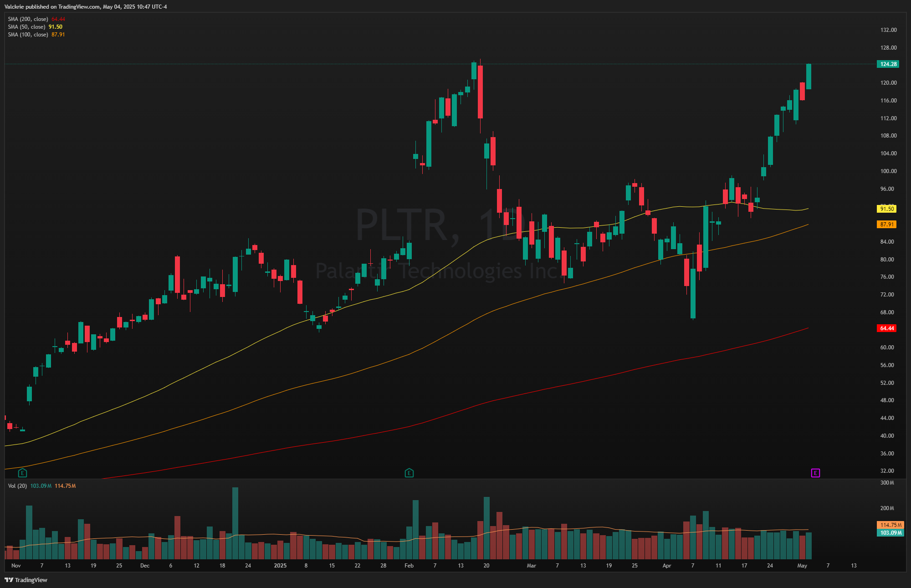The image size is (911, 588).
Task: Click the red SMA 200 price tag 64.44
Action: click(886, 328)
